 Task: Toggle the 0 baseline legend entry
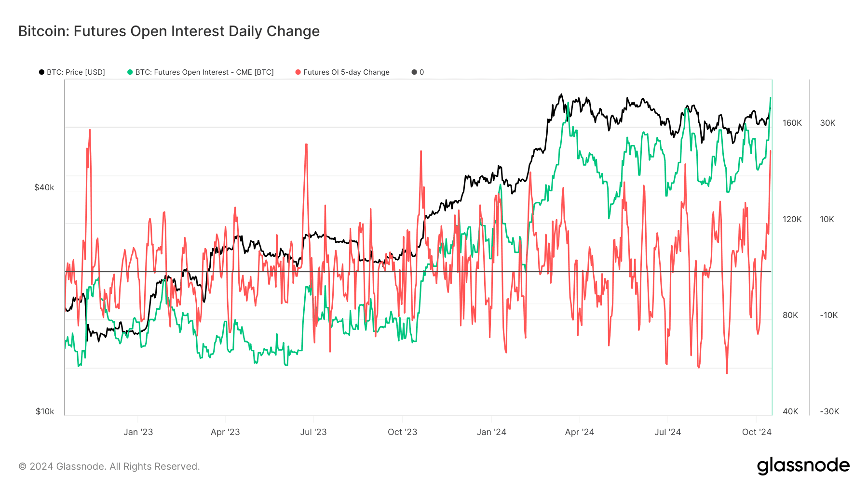[418, 72]
